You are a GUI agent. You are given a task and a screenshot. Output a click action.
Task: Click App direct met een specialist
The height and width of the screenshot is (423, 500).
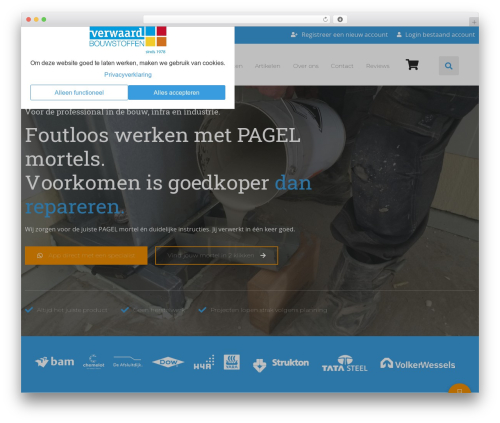point(86,256)
